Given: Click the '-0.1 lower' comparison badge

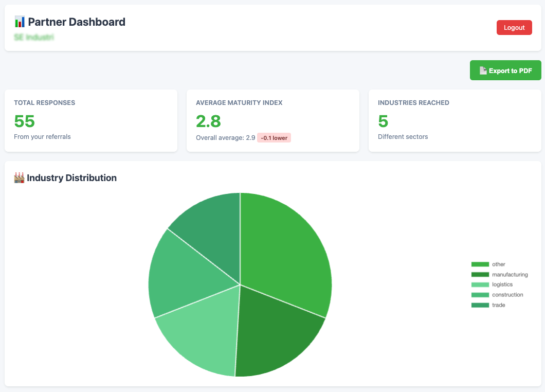Looking at the screenshot, I should (274, 138).
